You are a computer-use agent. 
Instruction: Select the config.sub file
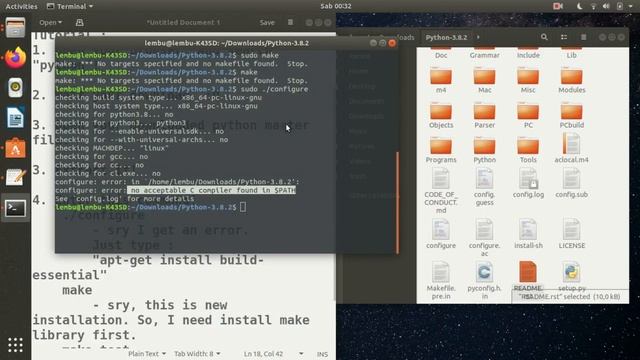571,184
